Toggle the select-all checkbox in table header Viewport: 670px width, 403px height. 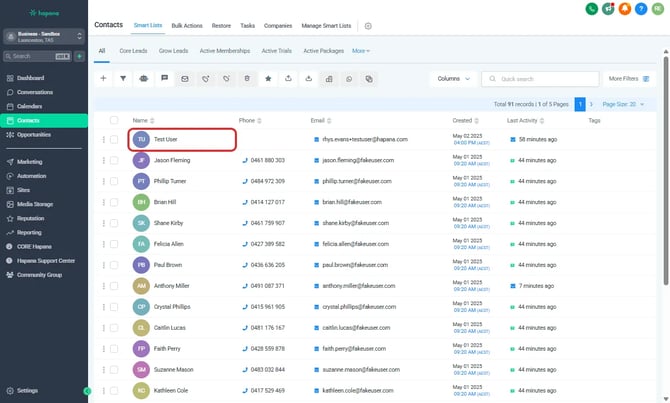coord(114,120)
